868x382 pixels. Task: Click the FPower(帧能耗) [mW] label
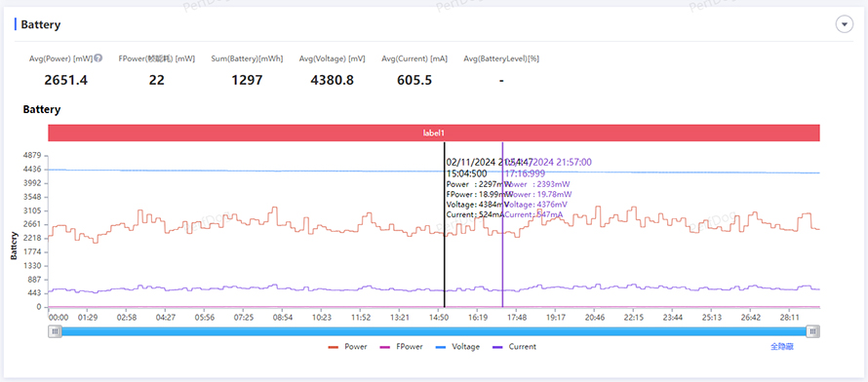pyautogui.click(x=157, y=58)
